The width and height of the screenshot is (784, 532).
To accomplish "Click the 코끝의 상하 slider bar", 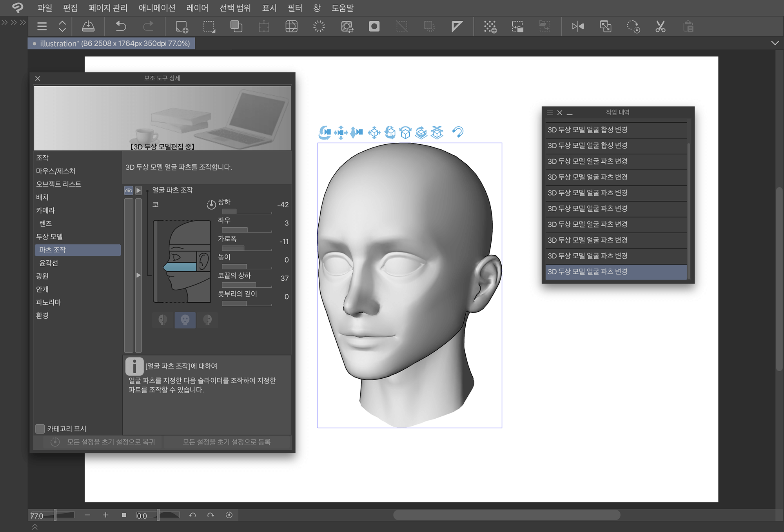I will click(x=246, y=285).
